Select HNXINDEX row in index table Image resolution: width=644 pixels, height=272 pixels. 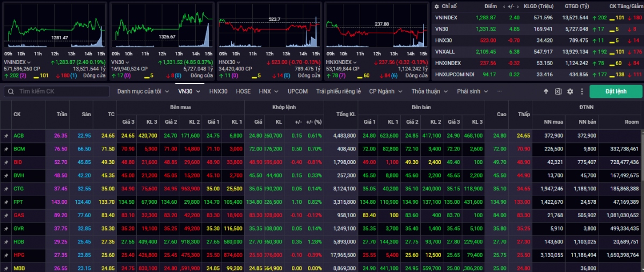coord(538,63)
